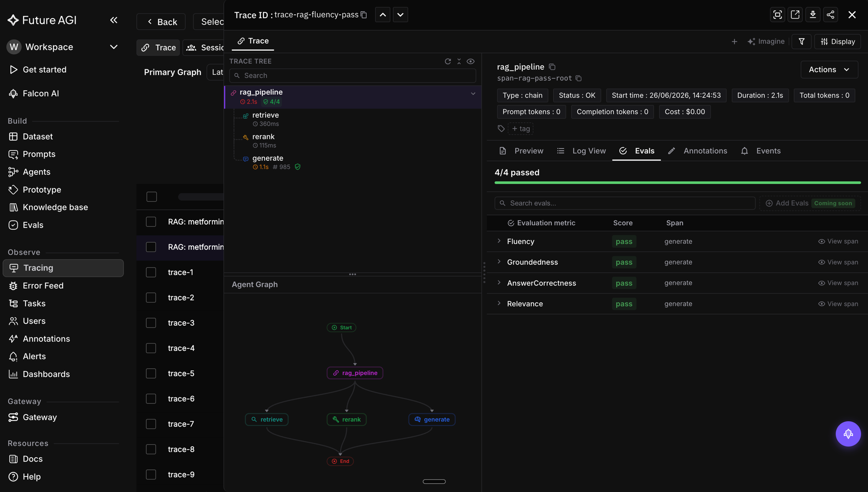Viewport: 868px width, 492px height.
Task: Expand the AnswerCorrectness evaluation row
Action: tap(499, 283)
